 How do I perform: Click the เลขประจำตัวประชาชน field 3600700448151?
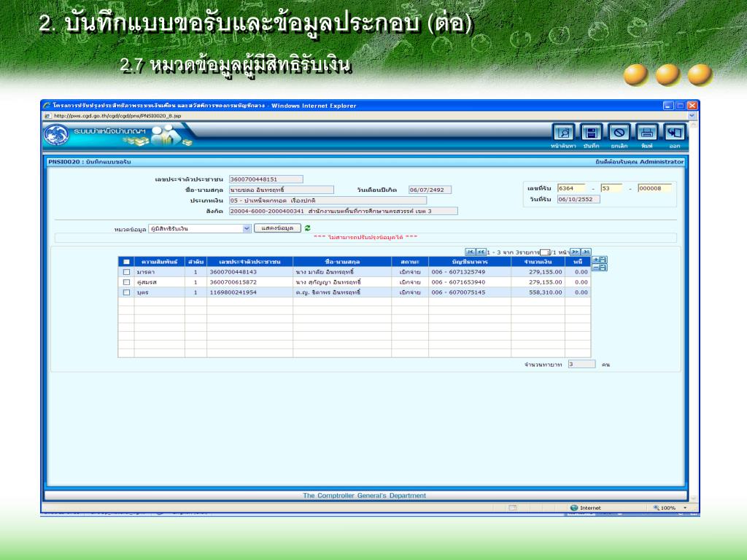tap(266, 179)
